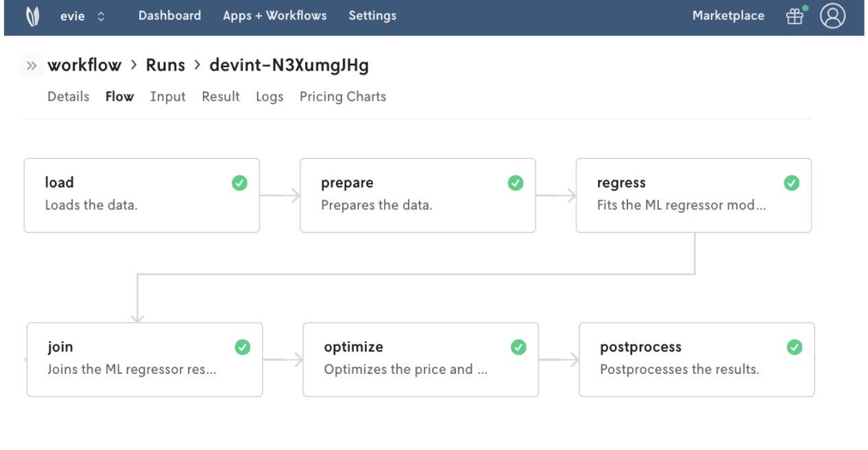Viewport: 868px width, 450px height.
Task: Click the 'Loads the data.' description
Action: 91,205
